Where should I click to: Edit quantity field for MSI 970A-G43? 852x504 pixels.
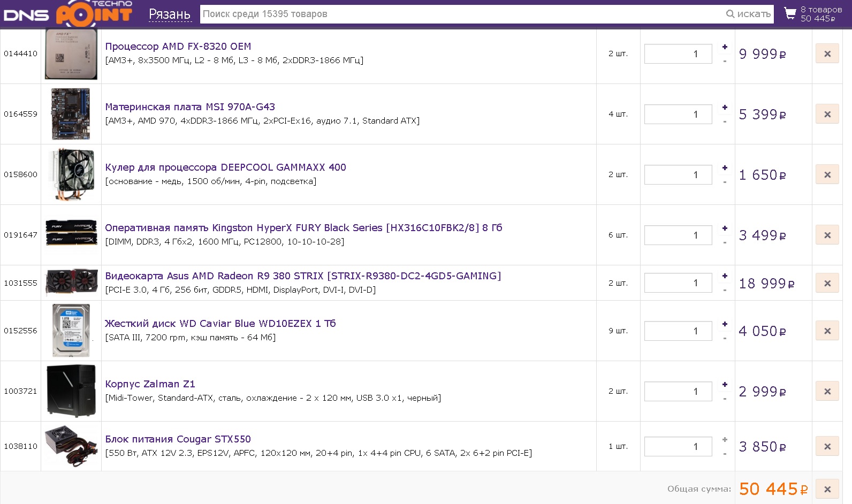[x=678, y=114]
